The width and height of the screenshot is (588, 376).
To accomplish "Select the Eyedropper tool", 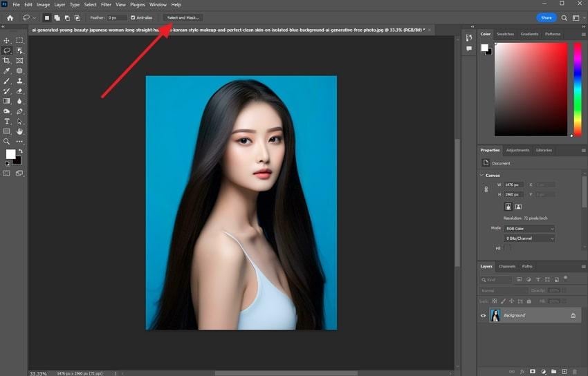I will [x=7, y=70].
